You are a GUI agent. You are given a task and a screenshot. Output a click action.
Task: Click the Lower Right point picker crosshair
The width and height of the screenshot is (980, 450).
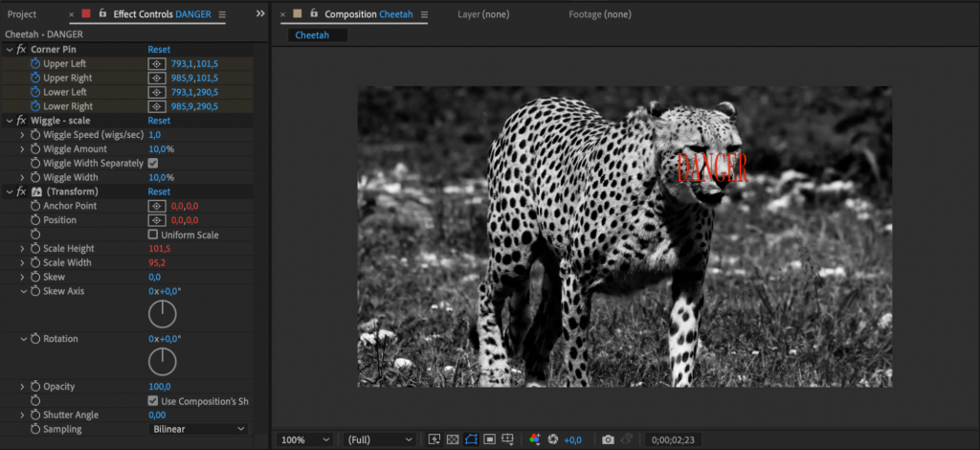[157, 106]
